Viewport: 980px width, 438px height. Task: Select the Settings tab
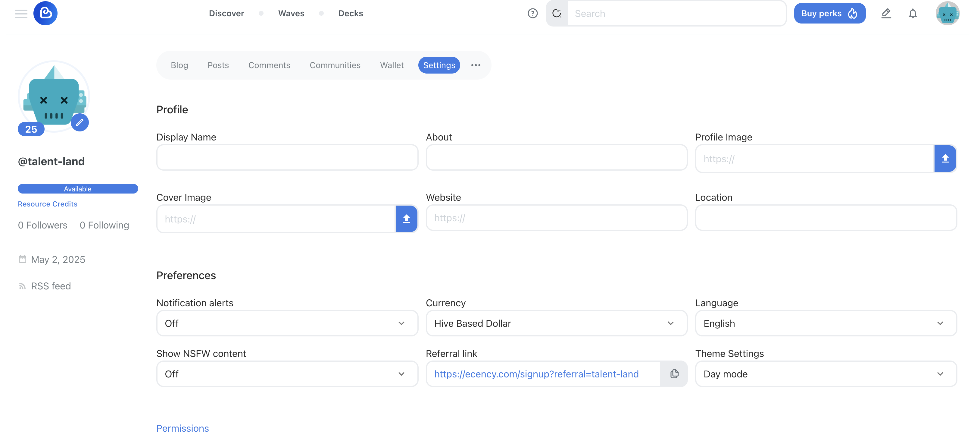pos(439,65)
